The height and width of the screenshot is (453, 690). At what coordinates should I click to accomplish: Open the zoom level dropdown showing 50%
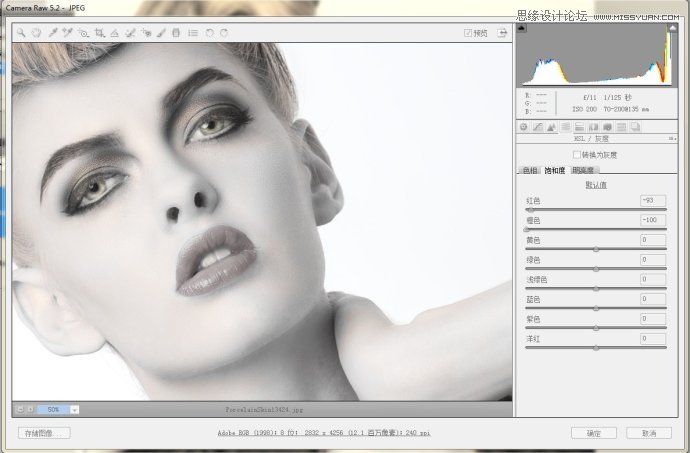click(x=74, y=409)
